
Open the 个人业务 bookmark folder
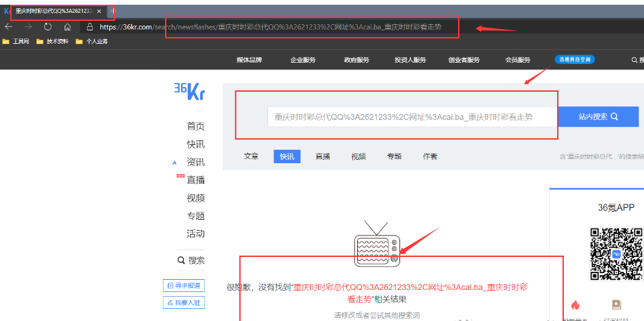coord(92,41)
